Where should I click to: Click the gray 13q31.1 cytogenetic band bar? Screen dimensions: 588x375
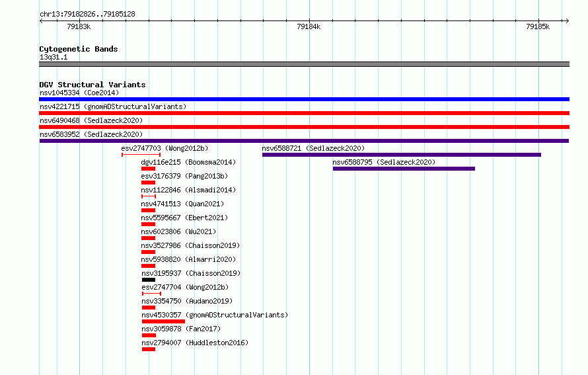(304, 64)
